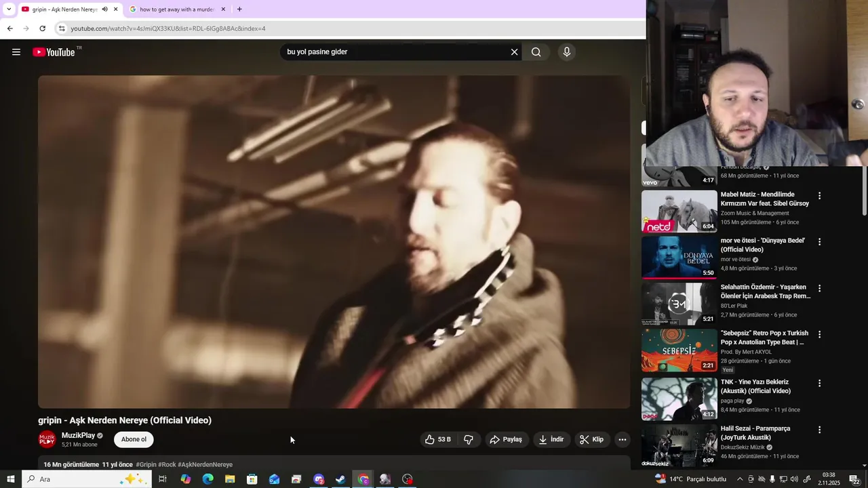Screen dimensions: 868x488
Task: Open Task View on the taskbar
Action: [163, 479]
